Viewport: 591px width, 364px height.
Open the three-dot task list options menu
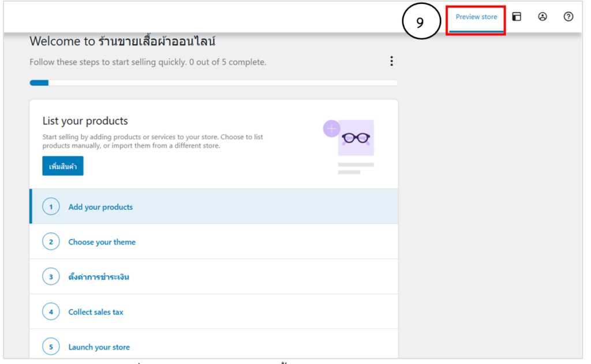coord(392,61)
